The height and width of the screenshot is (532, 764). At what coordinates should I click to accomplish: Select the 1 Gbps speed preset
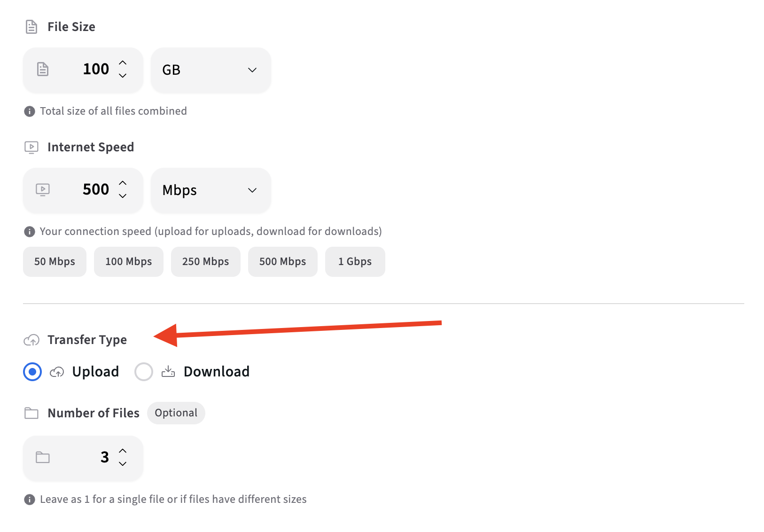355,262
